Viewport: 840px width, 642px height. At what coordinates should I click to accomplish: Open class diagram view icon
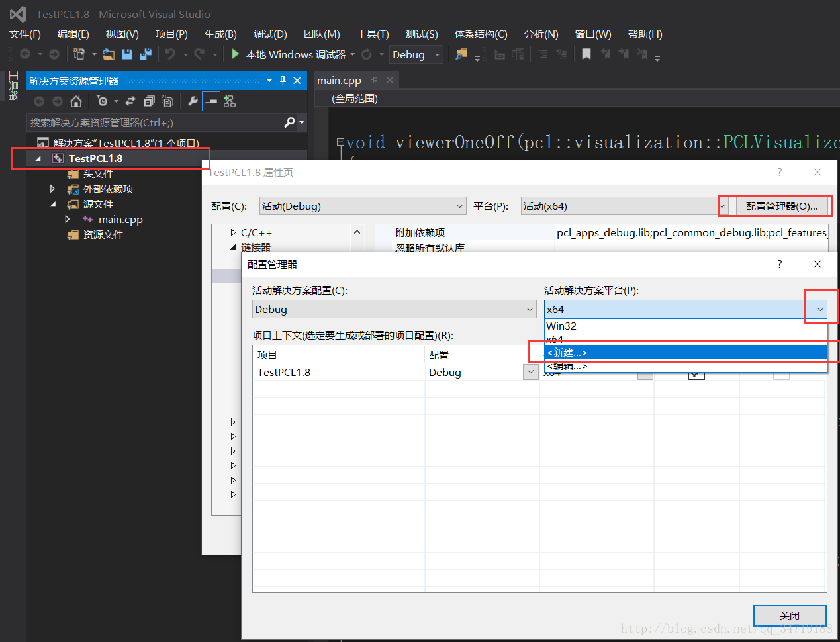pos(230,101)
